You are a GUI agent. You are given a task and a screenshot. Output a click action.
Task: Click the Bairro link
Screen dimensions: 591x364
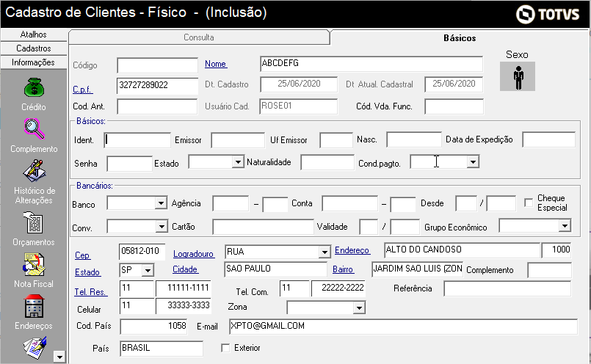click(x=343, y=269)
